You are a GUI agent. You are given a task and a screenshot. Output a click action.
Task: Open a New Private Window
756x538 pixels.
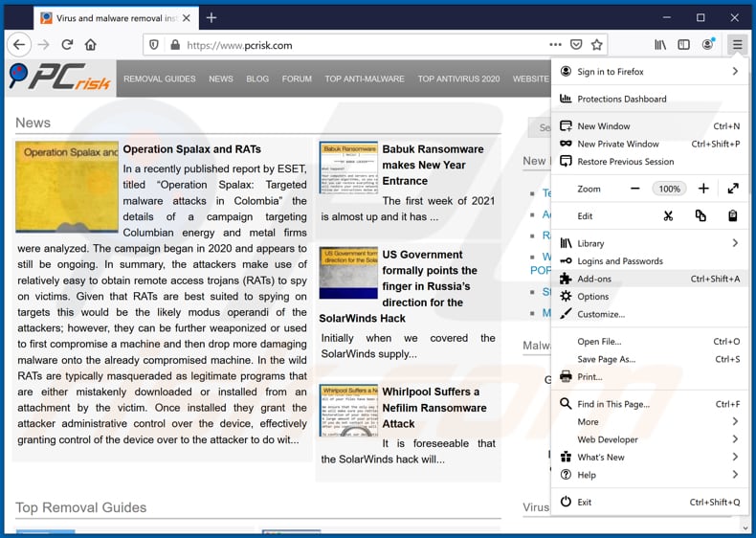(x=649, y=144)
